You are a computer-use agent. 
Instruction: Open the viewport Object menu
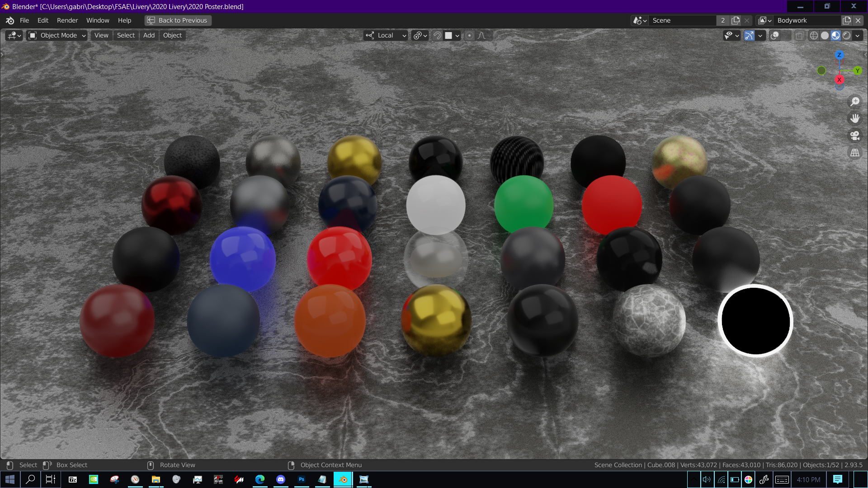(172, 35)
